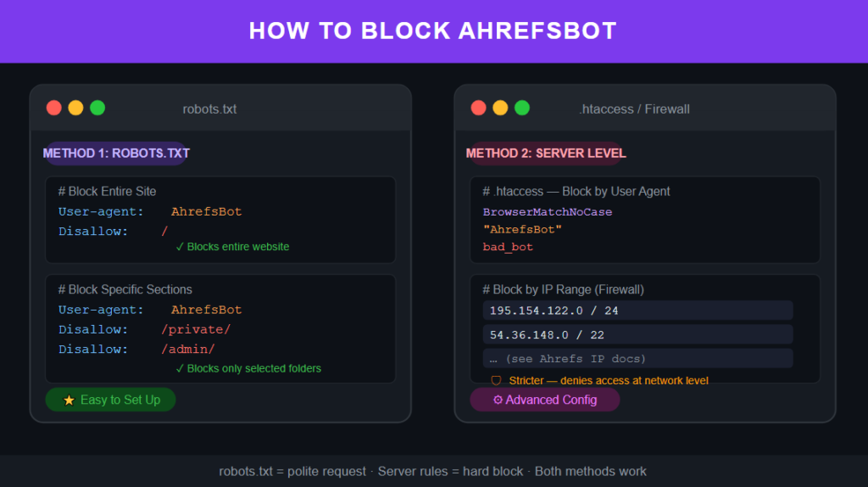Click the /admin/ path value
Screen dimensions: 868x487
(187, 350)
